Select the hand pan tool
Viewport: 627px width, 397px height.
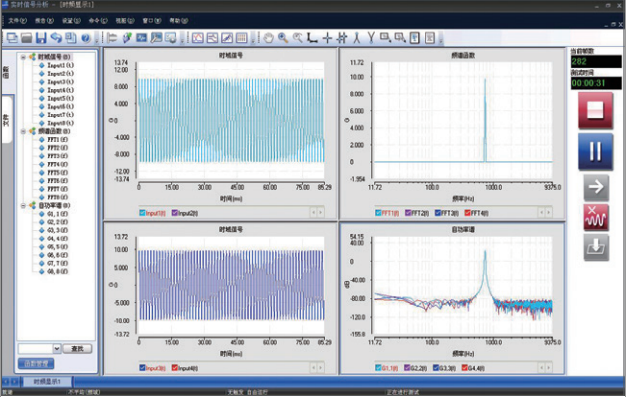point(268,38)
